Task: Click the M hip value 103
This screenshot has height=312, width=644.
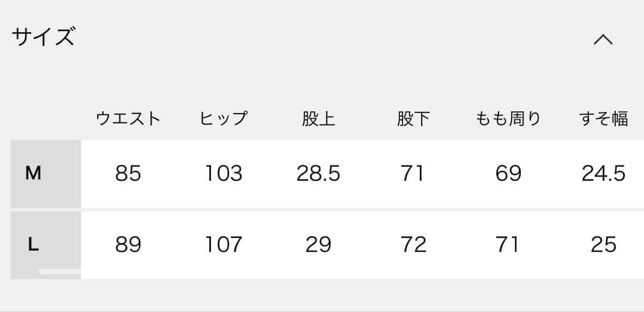Action: click(x=224, y=173)
